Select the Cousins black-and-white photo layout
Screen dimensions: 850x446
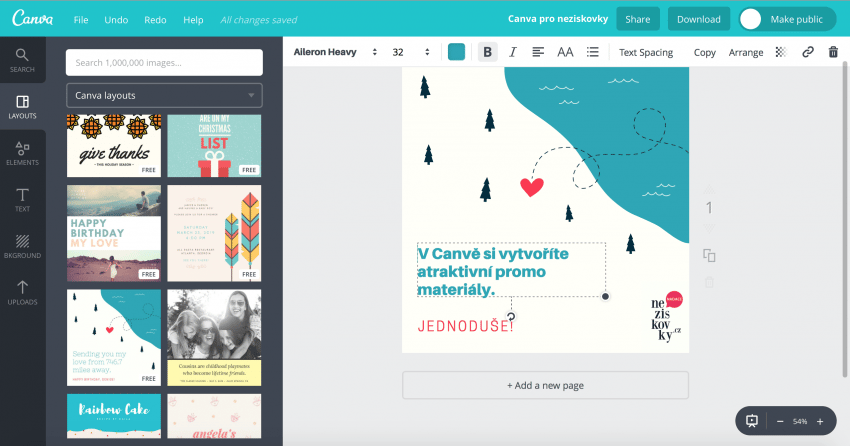pyautogui.click(x=214, y=338)
